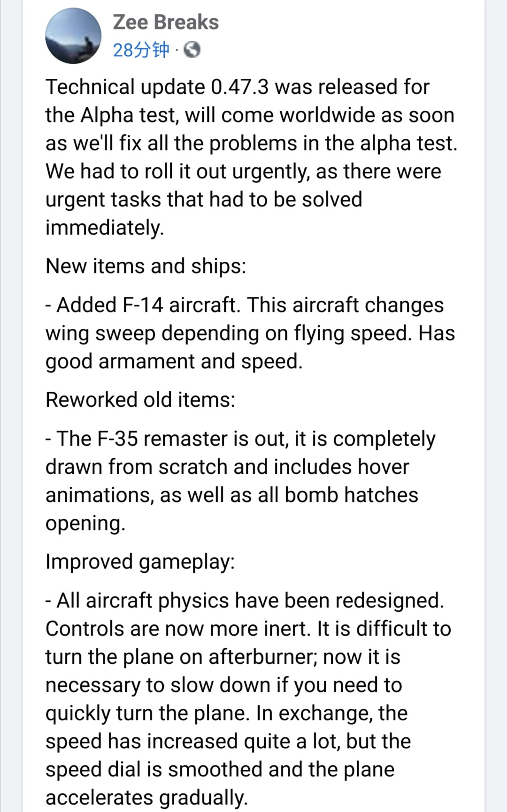This screenshot has width=507, height=812.
Task: Click the 'F-35 remaster is out' paragraph
Action: coord(240,481)
